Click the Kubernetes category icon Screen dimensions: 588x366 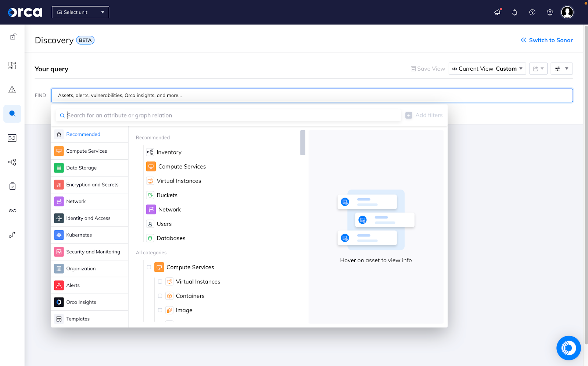59,235
